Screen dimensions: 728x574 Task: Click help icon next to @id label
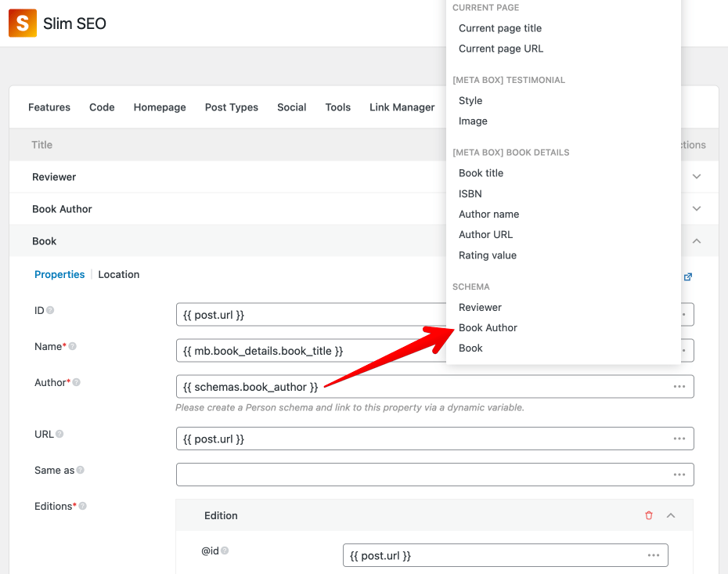pos(225,551)
